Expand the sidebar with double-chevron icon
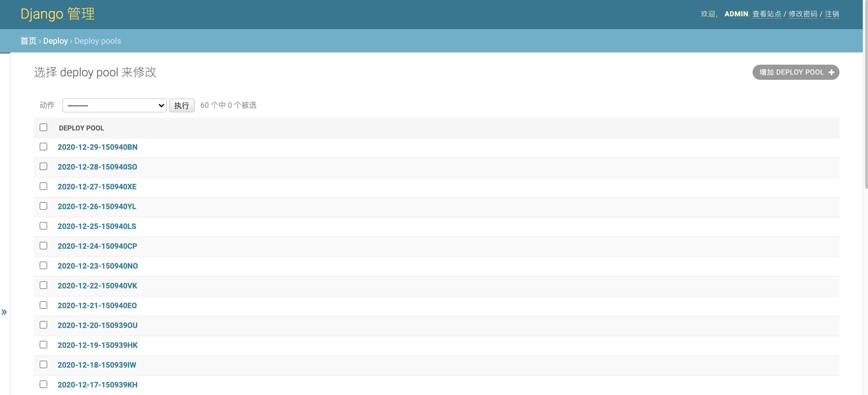Image resolution: width=868 pixels, height=395 pixels. [4, 312]
